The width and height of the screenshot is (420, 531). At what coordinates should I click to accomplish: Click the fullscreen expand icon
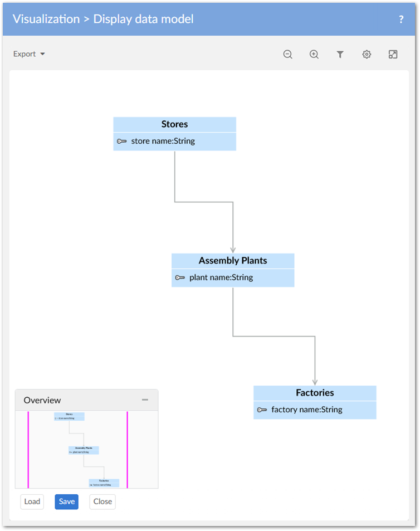(x=393, y=54)
